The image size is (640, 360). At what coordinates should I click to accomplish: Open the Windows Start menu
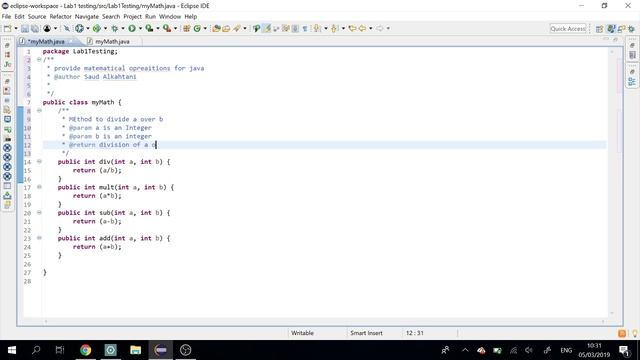point(12,350)
